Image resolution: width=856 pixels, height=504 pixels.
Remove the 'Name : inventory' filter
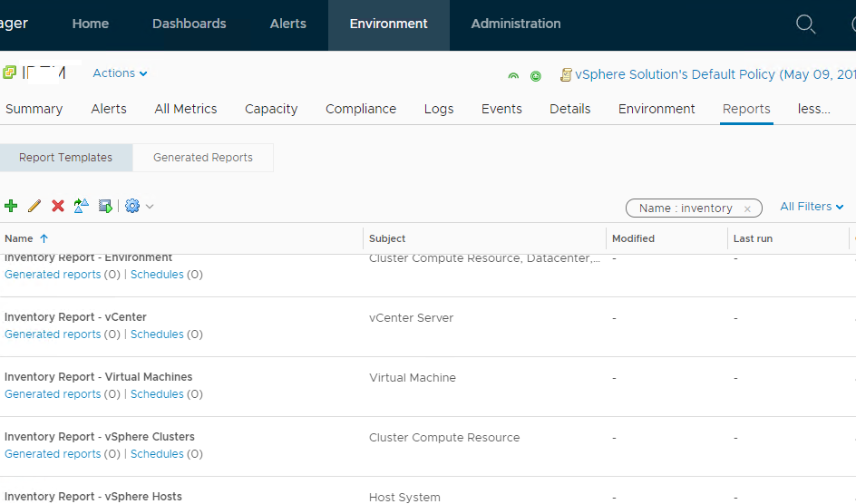[747, 208]
